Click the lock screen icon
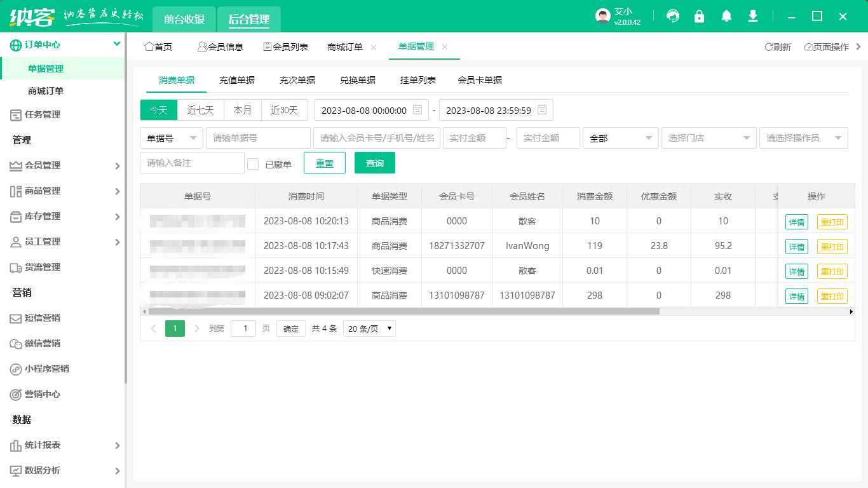 (x=699, y=16)
